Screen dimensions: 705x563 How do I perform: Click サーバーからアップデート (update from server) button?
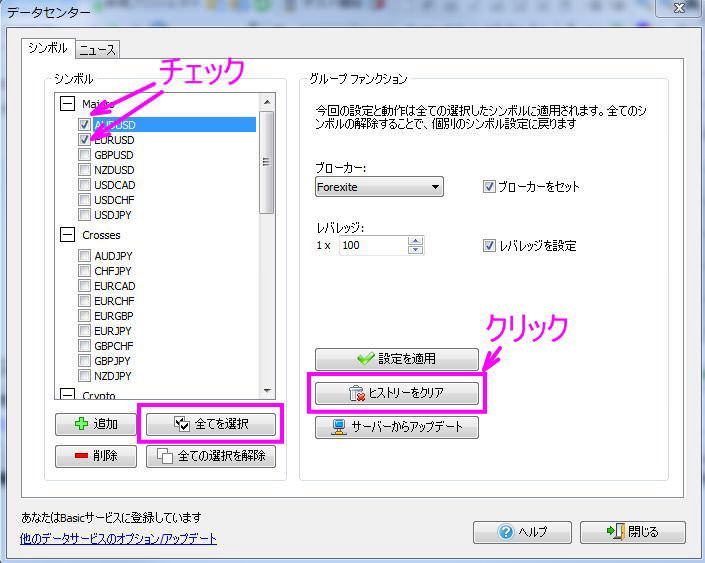[396, 428]
